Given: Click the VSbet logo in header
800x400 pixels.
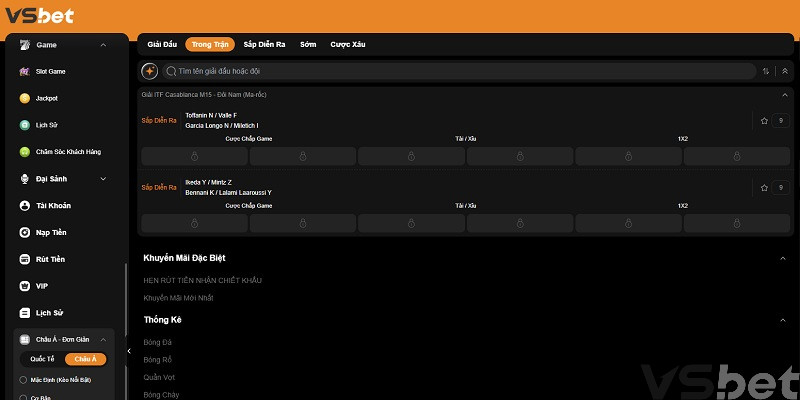Looking at the screenshot, I should (40, 15).
